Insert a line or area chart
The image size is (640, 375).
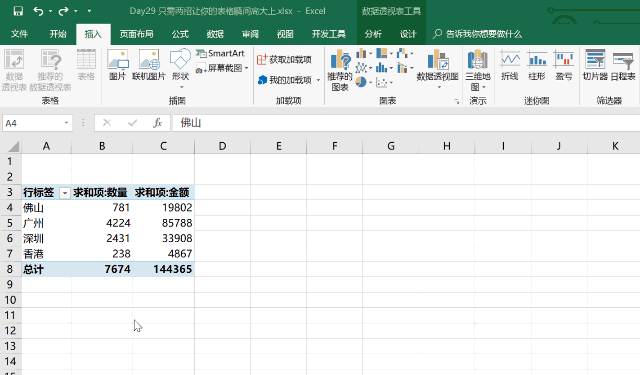click(364, 68)
